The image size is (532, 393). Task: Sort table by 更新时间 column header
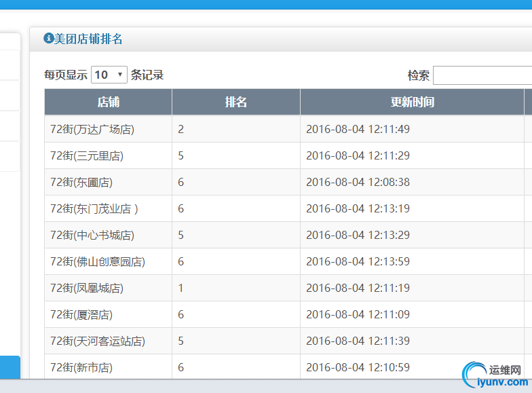[x=412, y=102]
